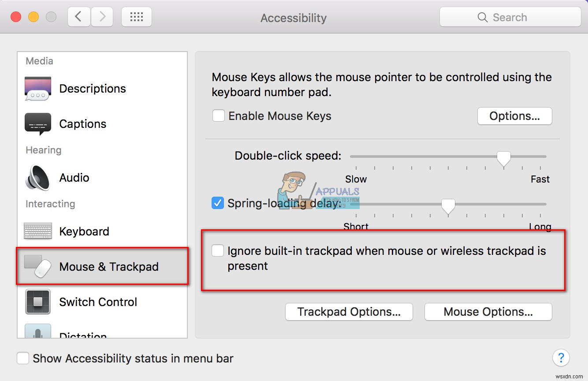Image resolution: width=588 pixels, height=381 pixels.
Task: Open Options for Mouse Keys
Action: point(514,116)
